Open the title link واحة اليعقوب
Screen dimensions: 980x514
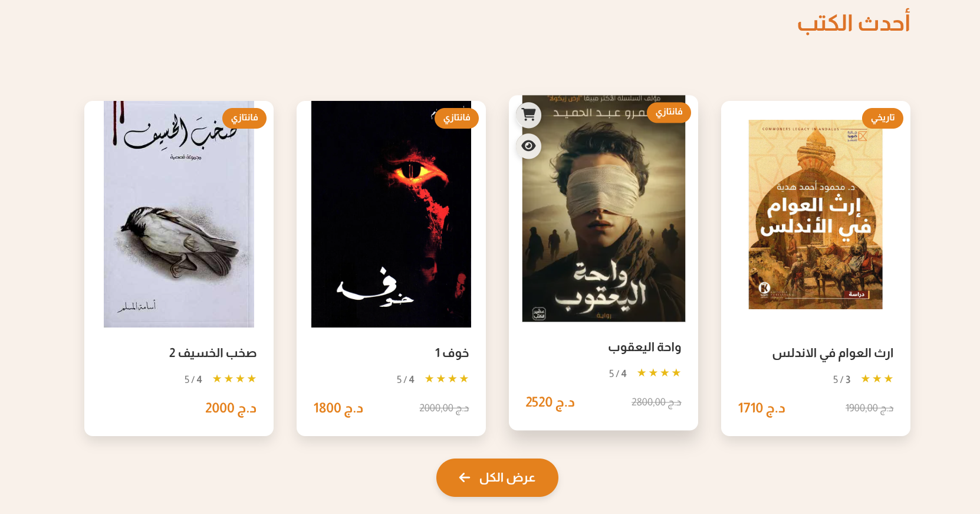[x=644, y=347]
